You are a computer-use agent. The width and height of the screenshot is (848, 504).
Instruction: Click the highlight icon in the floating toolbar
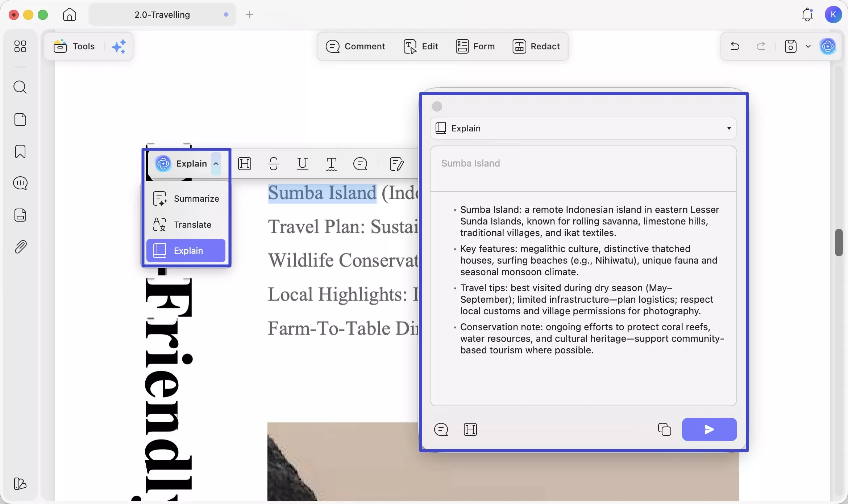pos(245,164)
